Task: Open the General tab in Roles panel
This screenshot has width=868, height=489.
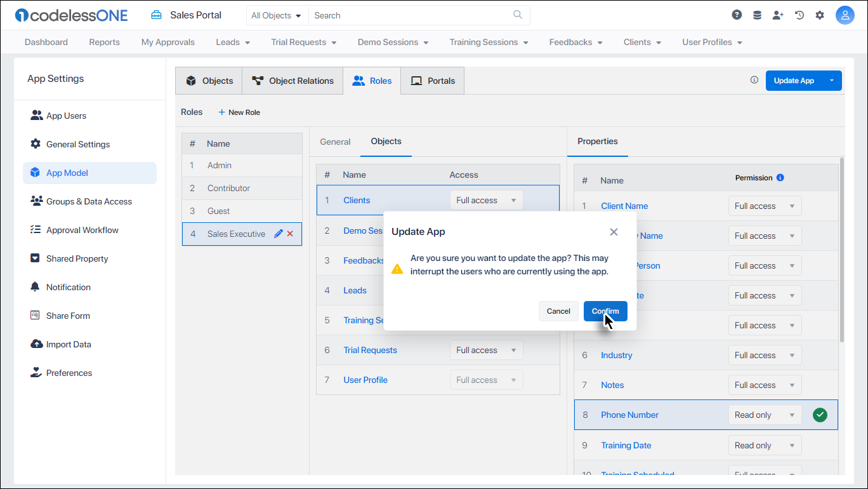Action: pos(335,142)
